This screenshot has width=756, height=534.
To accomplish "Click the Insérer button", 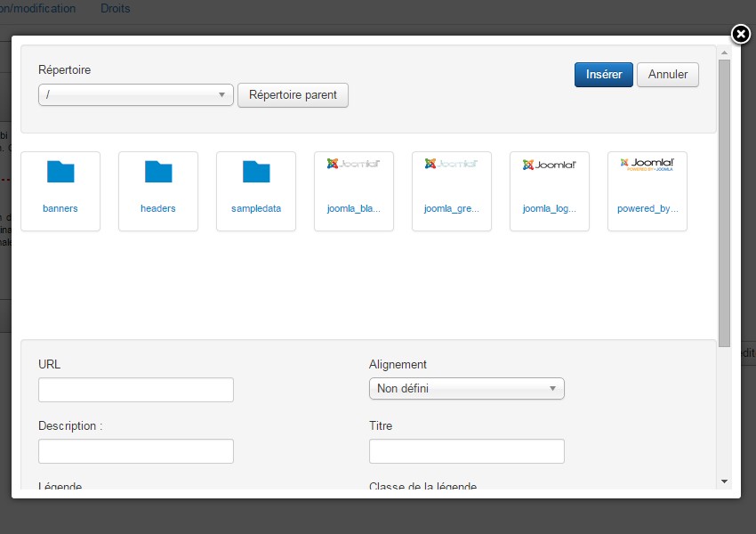I will (x=604, y=75).
